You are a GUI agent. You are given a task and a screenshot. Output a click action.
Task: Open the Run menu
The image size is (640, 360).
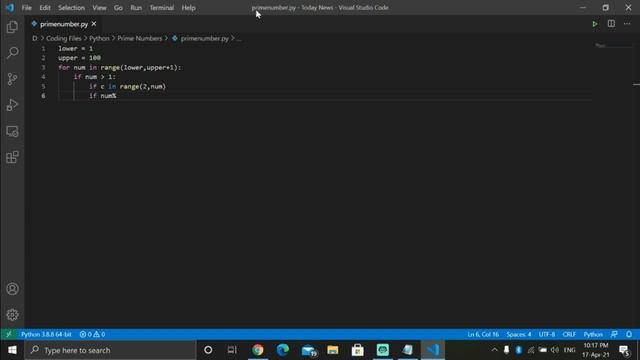click(x=136, y=8)
